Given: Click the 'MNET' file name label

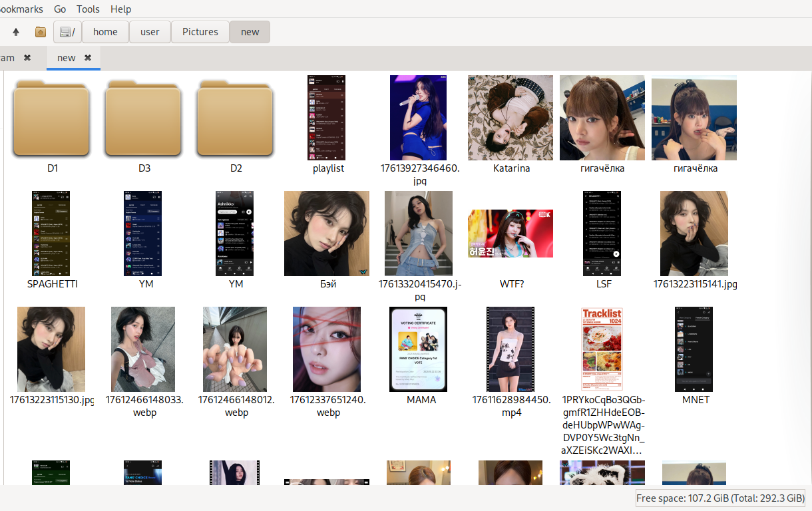Looking at the screenshot, I should pyautogui.click(x=696, y=400).
